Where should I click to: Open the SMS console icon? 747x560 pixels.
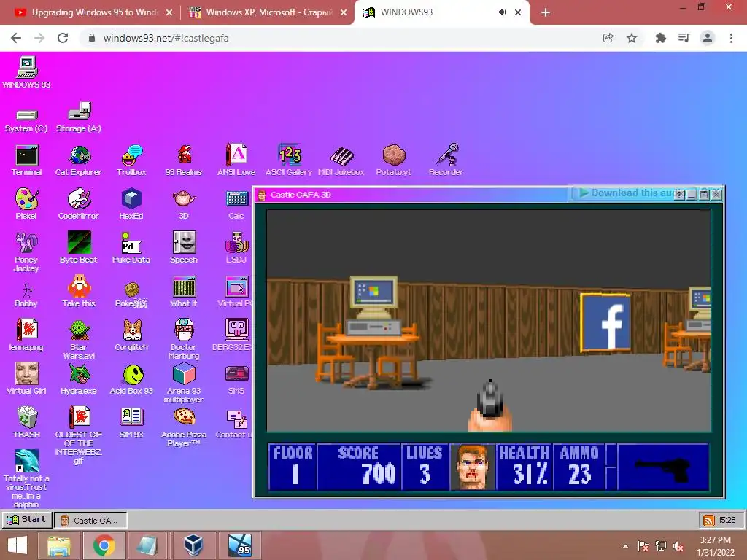(x=236, y=378)
